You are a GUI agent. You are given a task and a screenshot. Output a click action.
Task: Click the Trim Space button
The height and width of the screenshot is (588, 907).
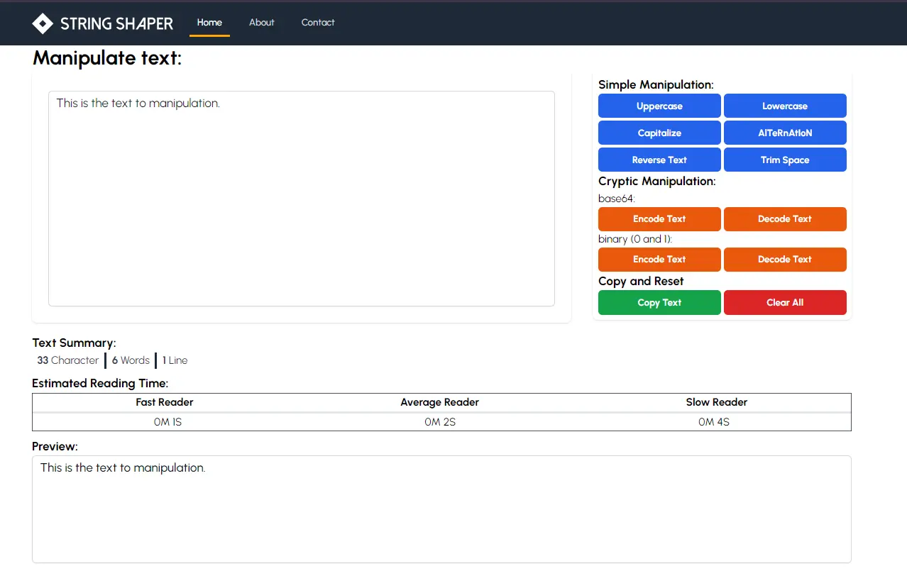tap(785, 160)
